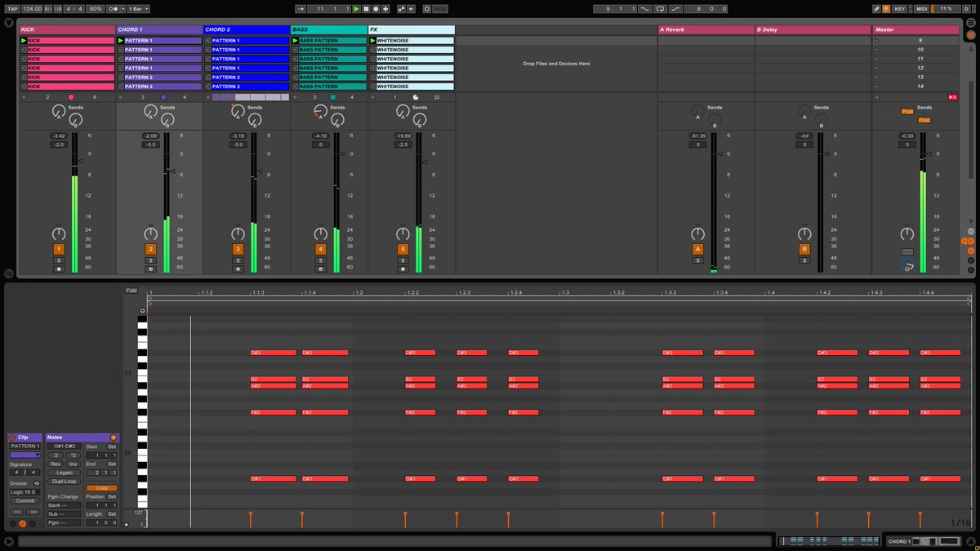Toggle Automation Arm button
Image resolution: width=980 pixels, height=551 pixels.
coord(401,8)
